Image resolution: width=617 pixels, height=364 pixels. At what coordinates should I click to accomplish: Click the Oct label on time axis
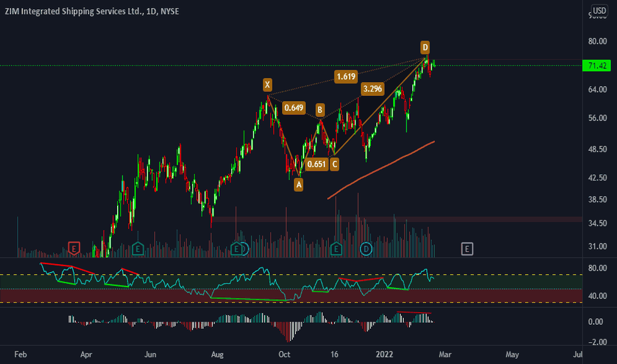pyautogui.click(x=284, y=355)
